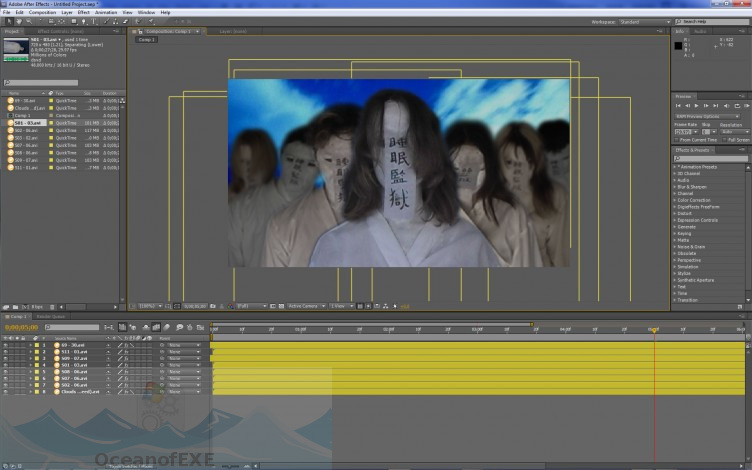Viewport: 752px width, 470px height.
Task: Toggle Live Update icon in timeline
Action: 122,328
